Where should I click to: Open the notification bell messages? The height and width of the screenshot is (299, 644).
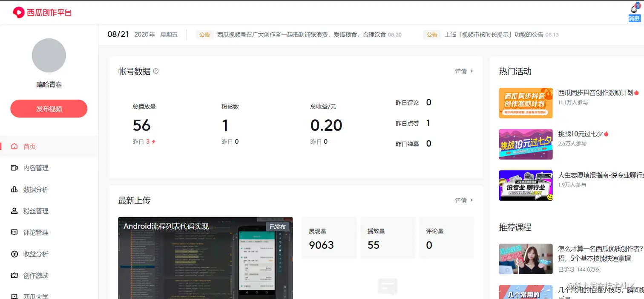(634, 9)
